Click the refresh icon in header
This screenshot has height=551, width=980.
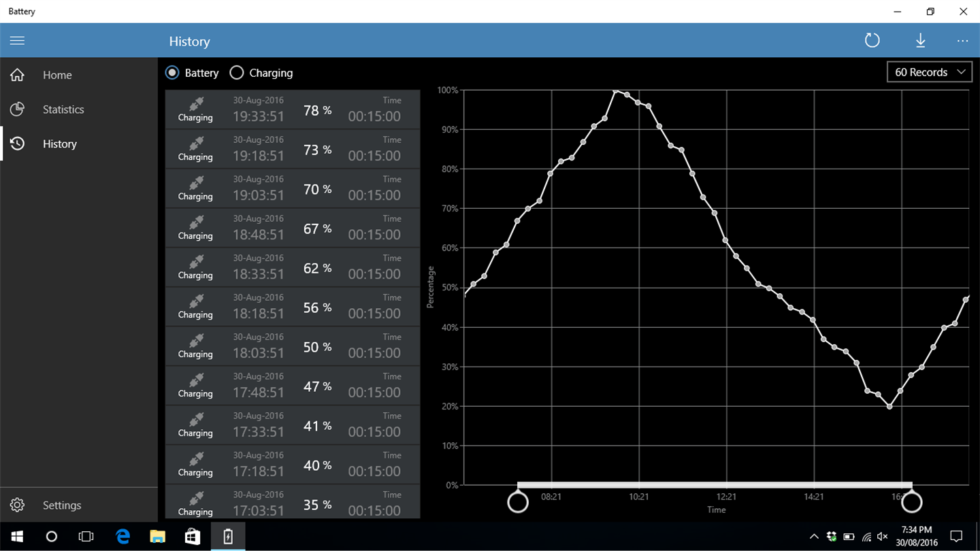(x=872, y=41)
